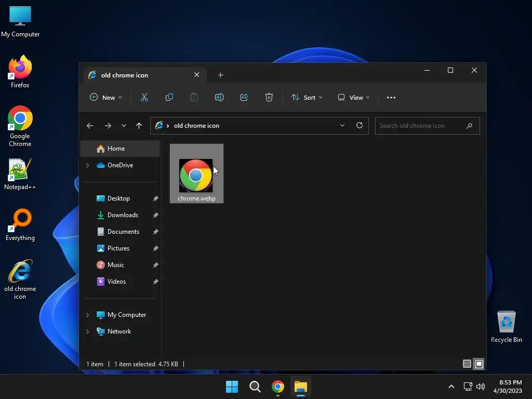532x399 pixels.
Task: Expand Network in navigation pane
Action: point(87,331)
